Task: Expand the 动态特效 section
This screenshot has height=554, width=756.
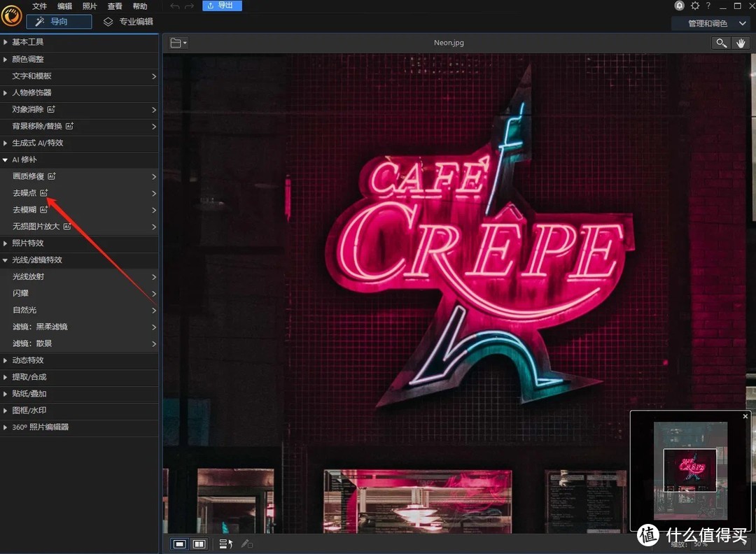Action: coord(79,360)
